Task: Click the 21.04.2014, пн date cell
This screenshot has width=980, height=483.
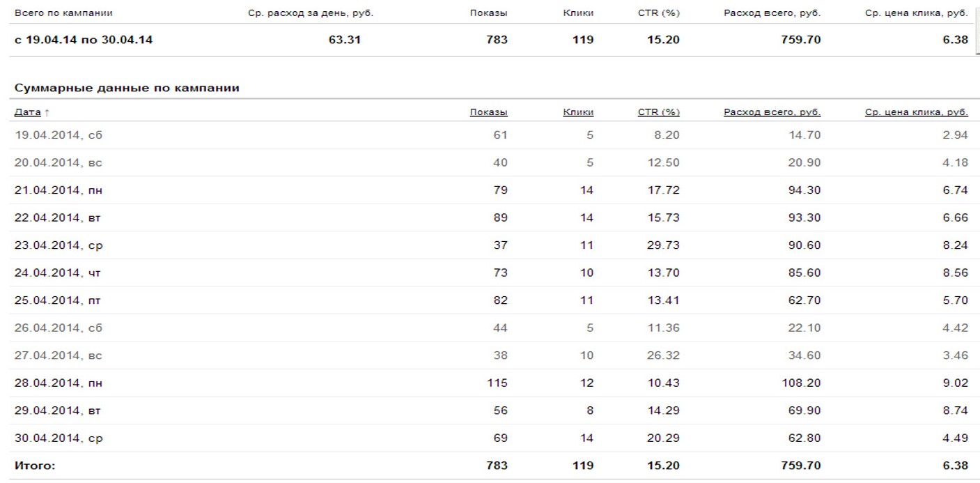Action: (59, 190)
